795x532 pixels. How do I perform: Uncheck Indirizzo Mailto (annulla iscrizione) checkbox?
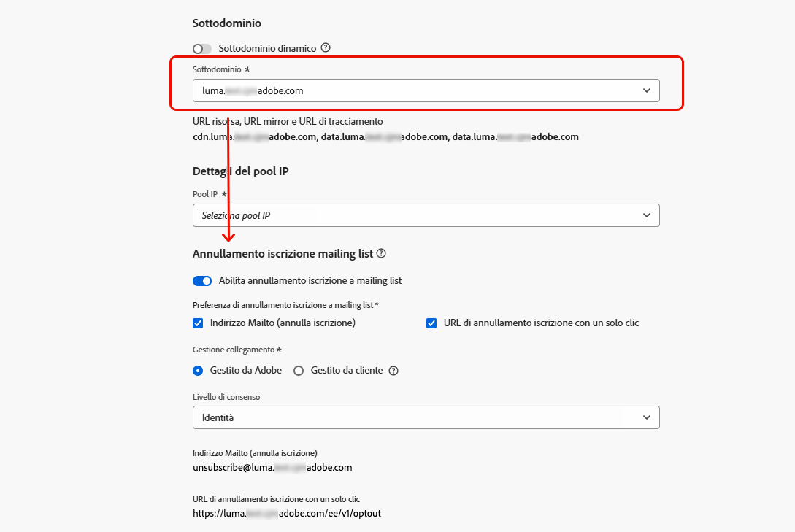click(x=198, y=323)
